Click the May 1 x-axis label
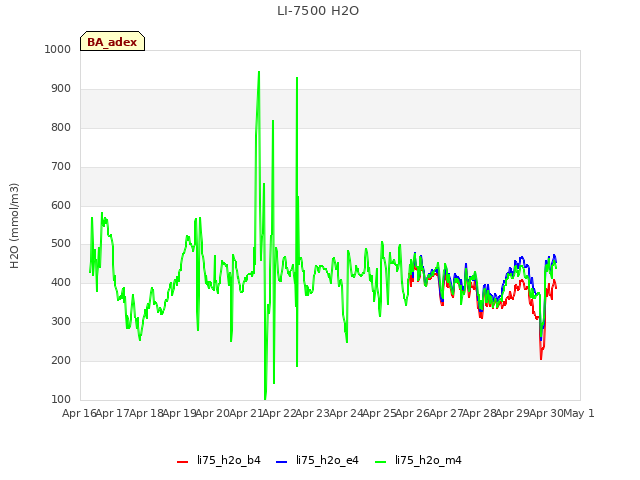Viewport: 640px width, 480px height. (x=578, y=413)
